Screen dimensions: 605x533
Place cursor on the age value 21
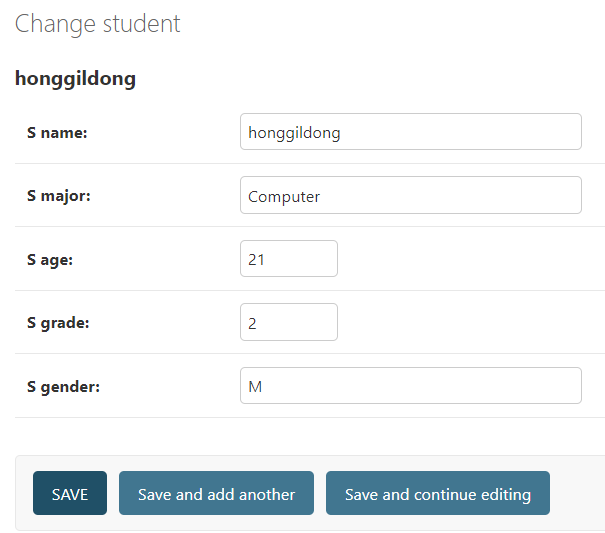point(256,260)
